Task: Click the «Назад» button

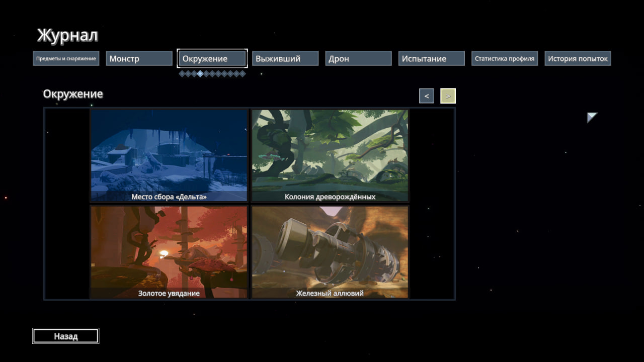Action: pos(66,336)
